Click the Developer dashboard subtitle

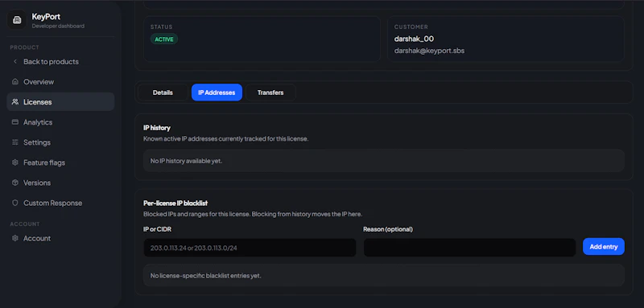[x=58, y=26]
